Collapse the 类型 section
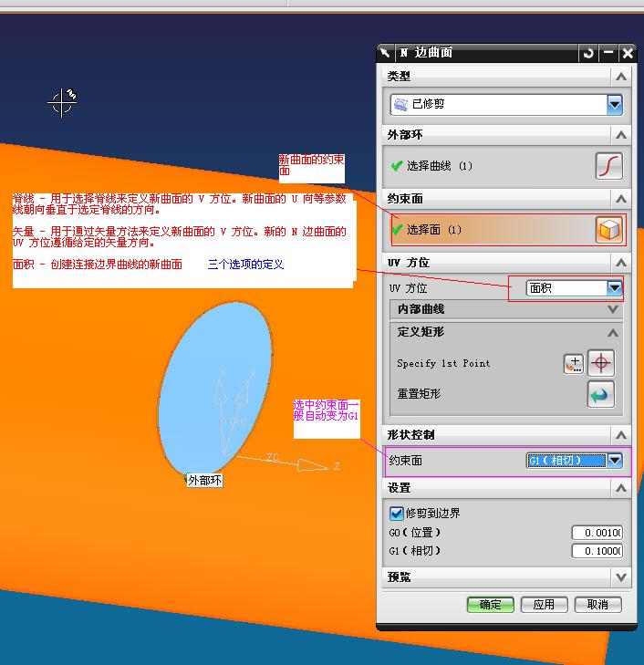Viewport: 644px width, 665px height. click(x=621, y=77)
